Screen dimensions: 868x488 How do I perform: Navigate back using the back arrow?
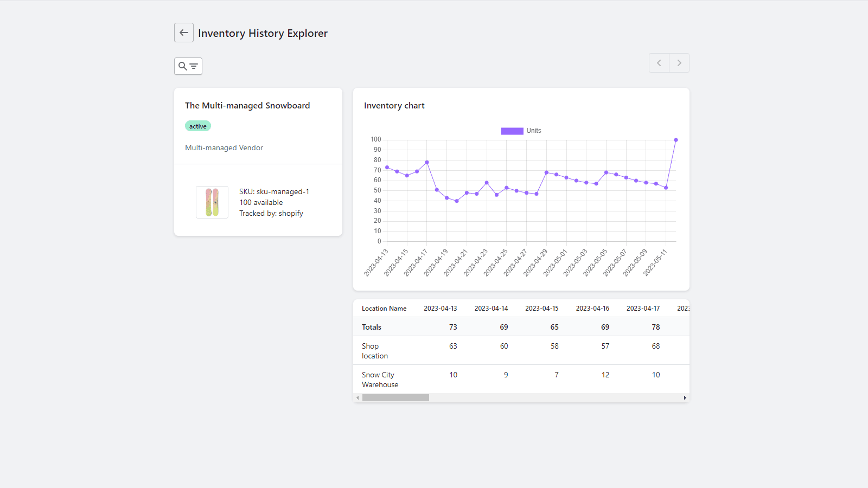point(183,33)
